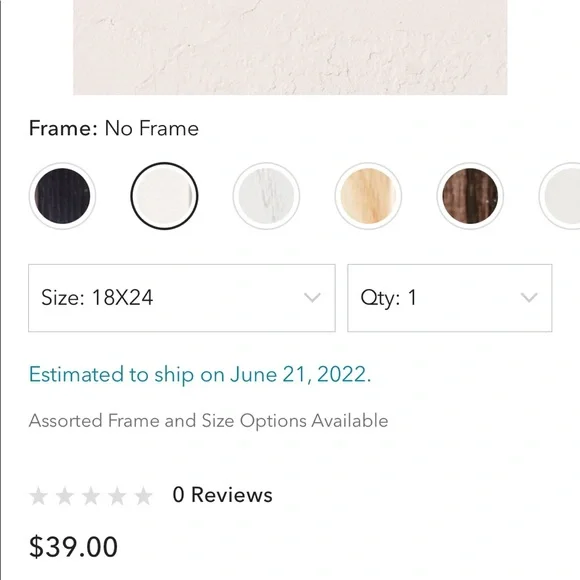Viewport: 580px width, 580px height.
Task: Pick the whitewashed gray frame swatch
Action: click(x=266, y=196)
